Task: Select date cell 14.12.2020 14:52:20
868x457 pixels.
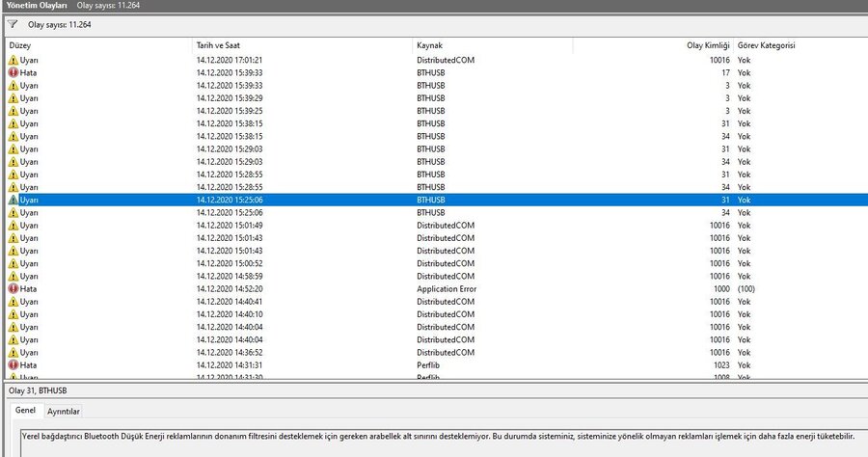Action: click(x=230, y=289)
